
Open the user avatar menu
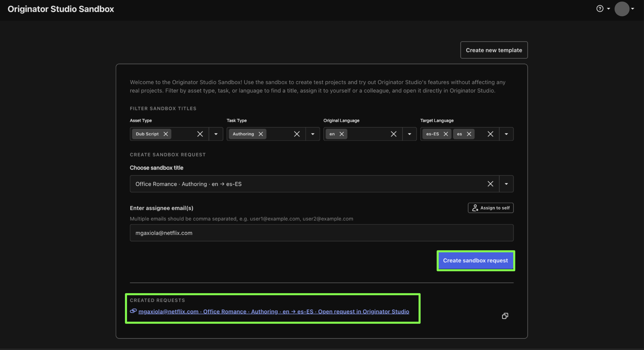pyautogui.click(x=622, y=9)
